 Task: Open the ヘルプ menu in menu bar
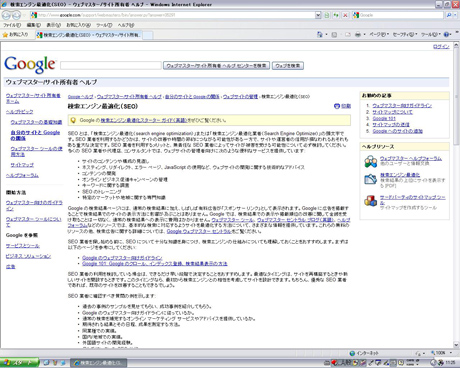(126, 25)
